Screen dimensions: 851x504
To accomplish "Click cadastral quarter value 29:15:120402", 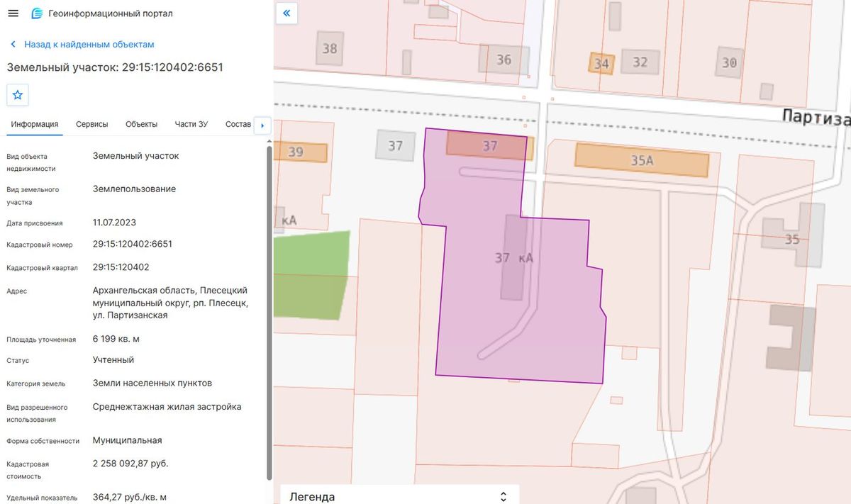I will pos(121,267).
